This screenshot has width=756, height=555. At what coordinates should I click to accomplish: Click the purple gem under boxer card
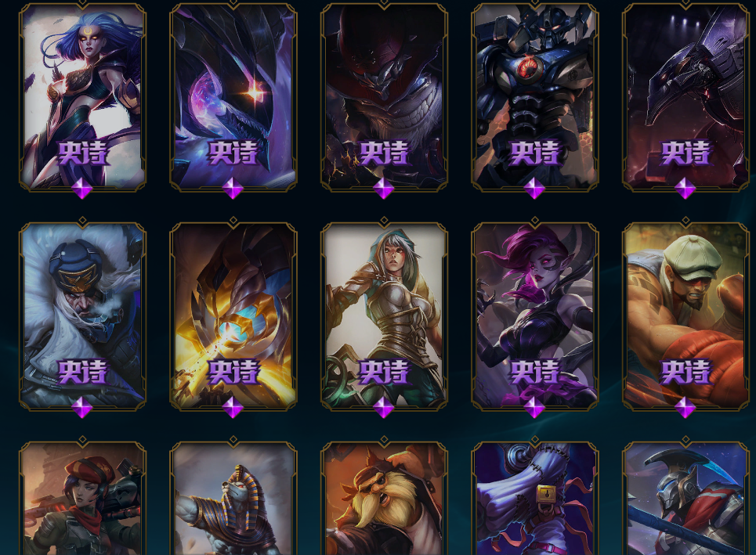click(685, 408)
